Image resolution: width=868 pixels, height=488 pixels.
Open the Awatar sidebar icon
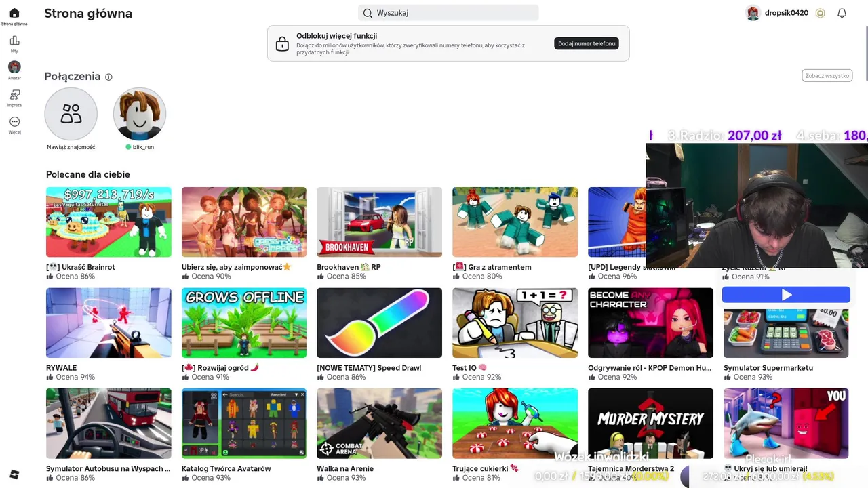(x=14, y=67)
